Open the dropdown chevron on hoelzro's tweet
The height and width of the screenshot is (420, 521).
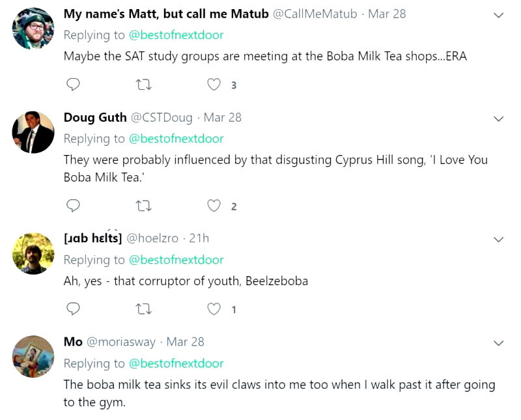[x=498, y=240]
